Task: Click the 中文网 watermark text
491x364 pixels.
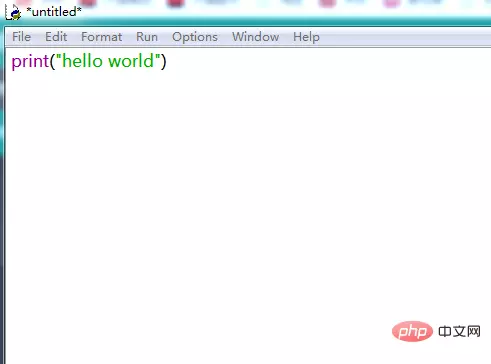Action: (x=459, y=331)
